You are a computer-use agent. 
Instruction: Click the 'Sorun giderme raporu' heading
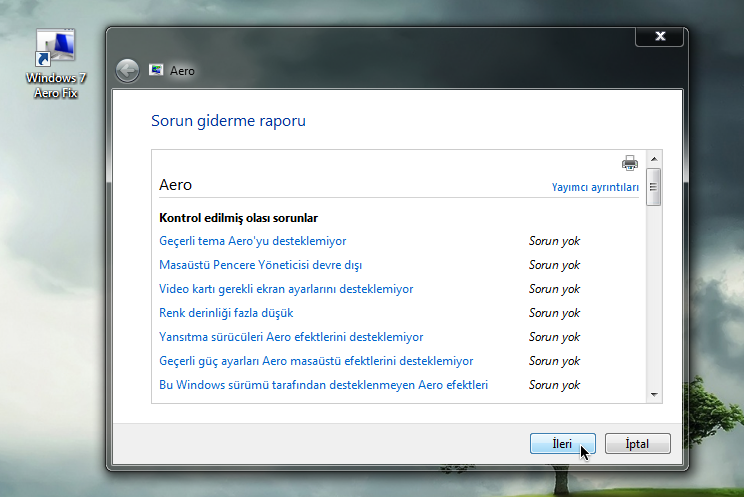click(x=228, y=121)
